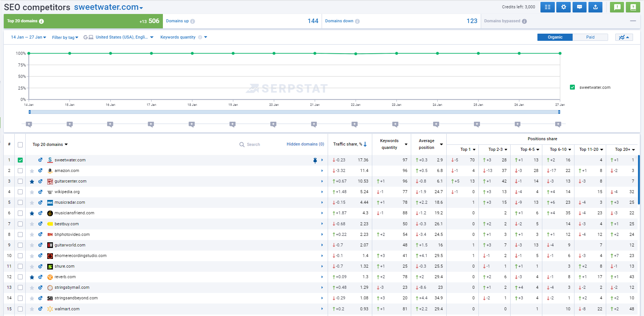Open the 14 Jan — 27 Jan date range dropdown

(28, 37)
